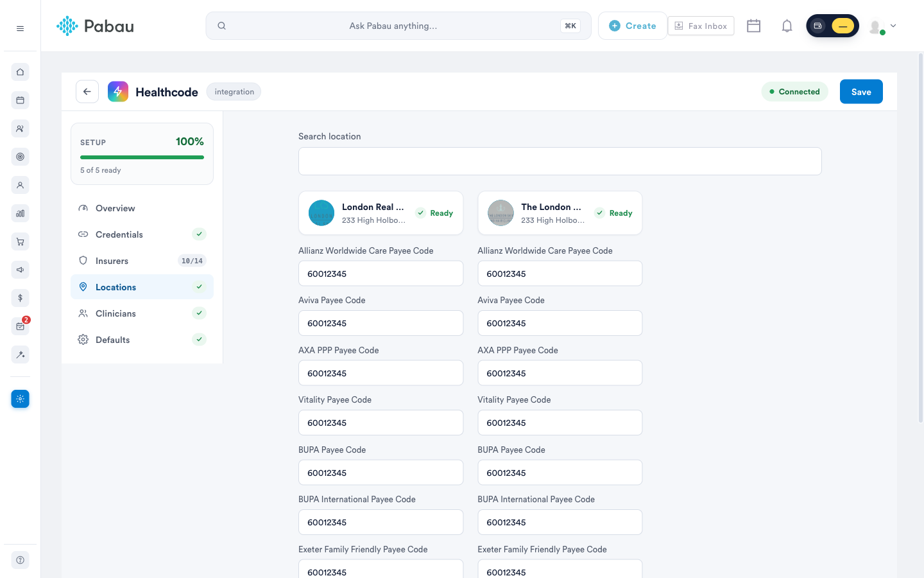Open the Credentials section

(142, 234)
